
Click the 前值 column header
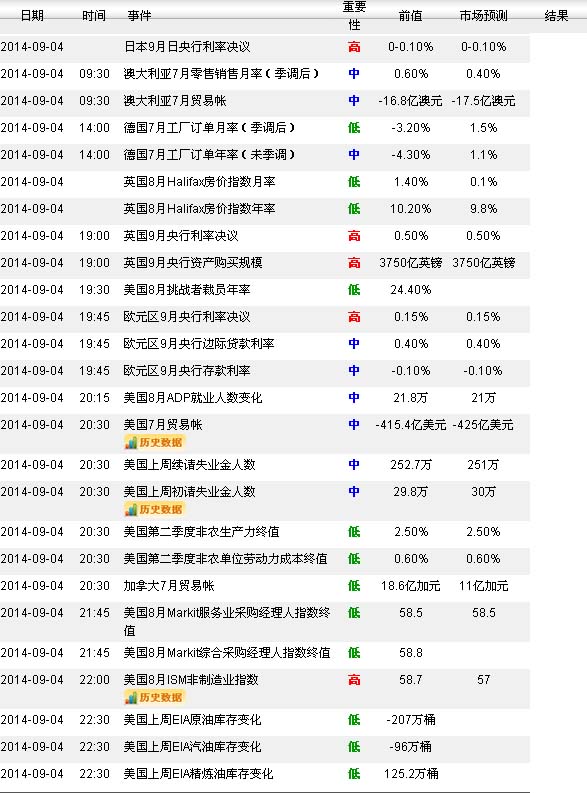click(x=410, y=16)
